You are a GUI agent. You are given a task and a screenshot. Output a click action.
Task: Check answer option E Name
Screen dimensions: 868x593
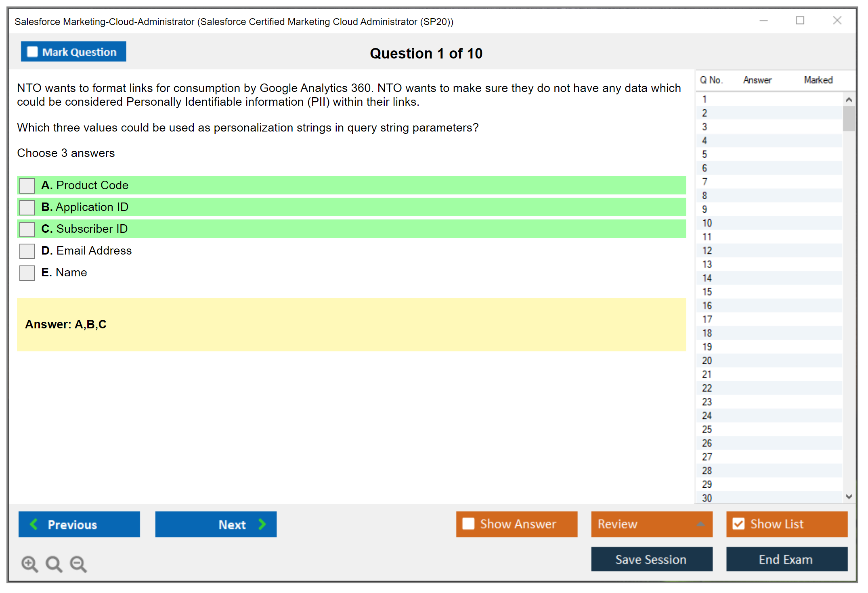click(27, 273)
